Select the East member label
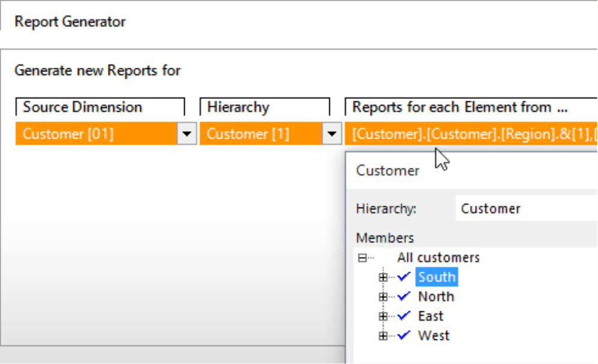598x364 pixels. pos(431,316)
